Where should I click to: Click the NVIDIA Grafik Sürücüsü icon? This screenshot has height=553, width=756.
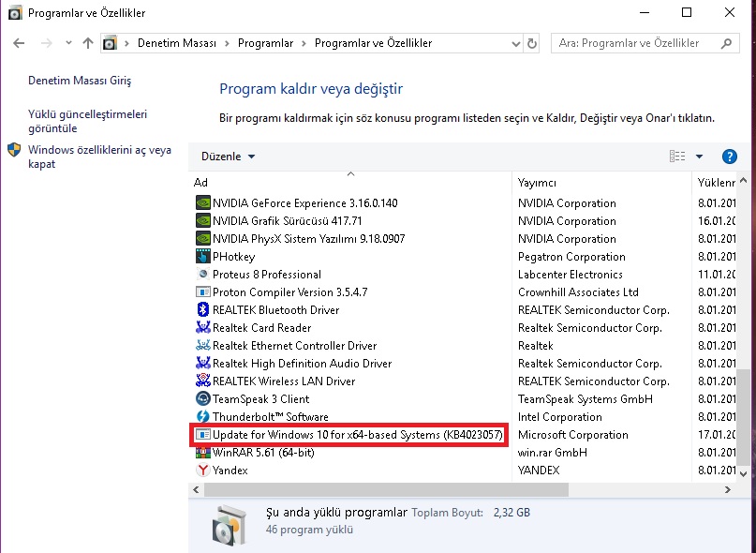(x=203, y=220)
